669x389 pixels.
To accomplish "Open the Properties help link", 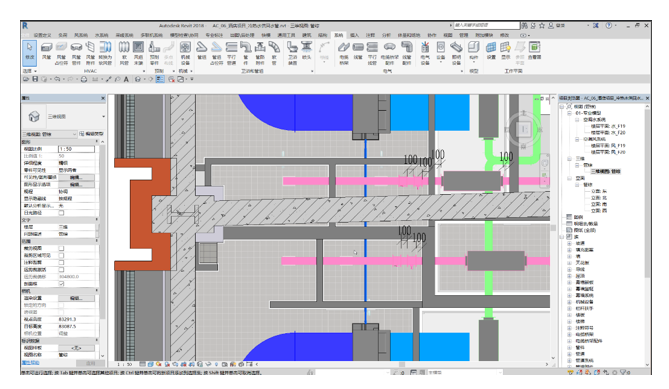I will point(30,363).
